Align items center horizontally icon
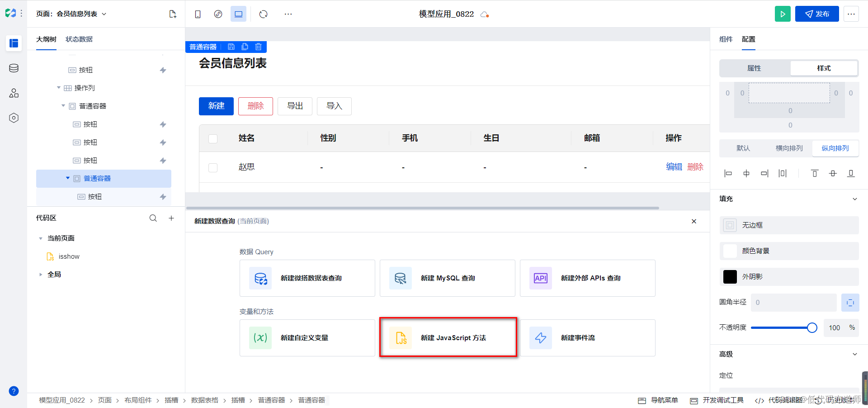The height and width of the screenshot is (408, 868). pyautogui.click(x=746, y=173)
